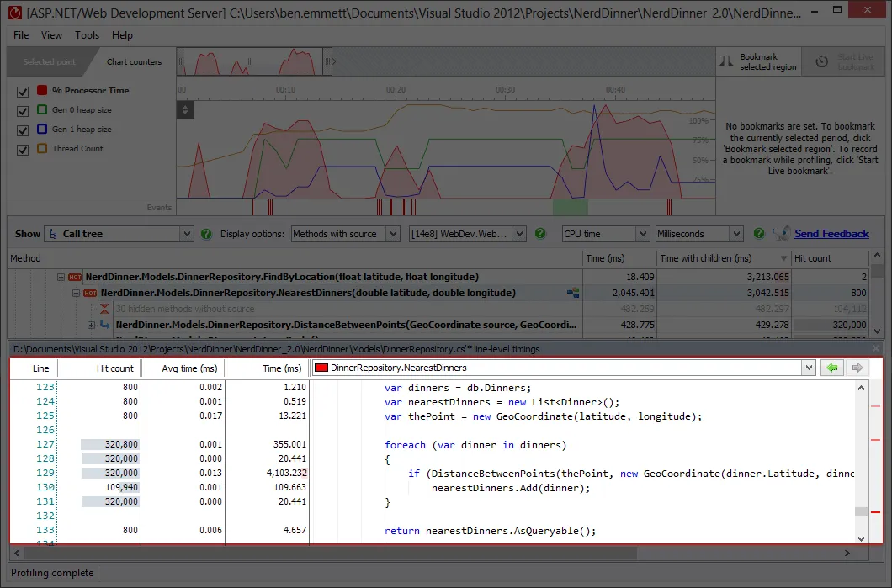Viewport: 892px width, 588px height.
Task: Open the File menu
Action: (21, 35)
